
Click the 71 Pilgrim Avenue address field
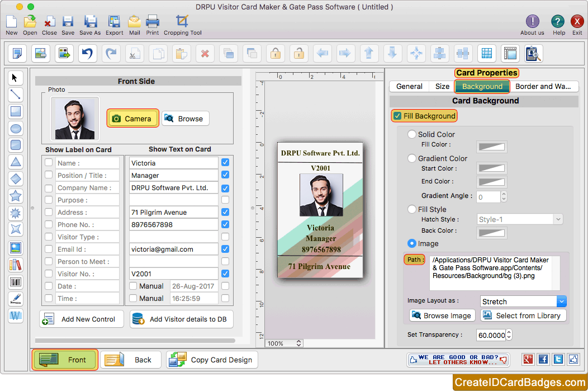click(x=174, y=212)
